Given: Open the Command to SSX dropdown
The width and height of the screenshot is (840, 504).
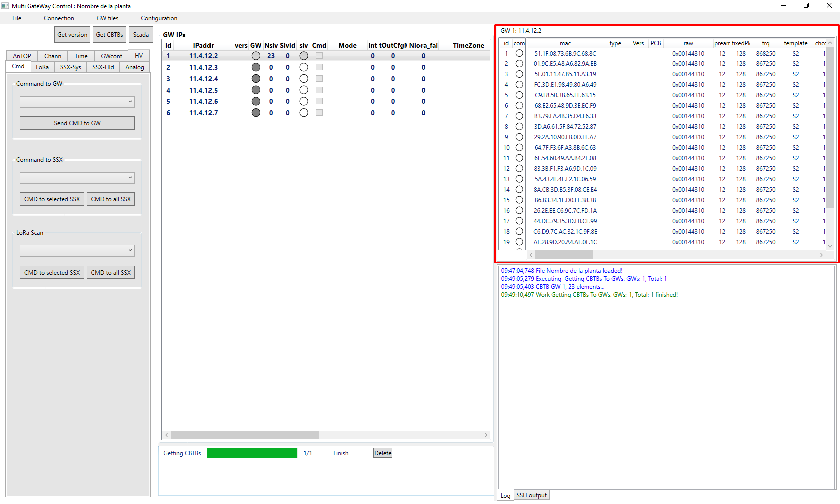Looking at the screenshot, I should coord(77,178).
